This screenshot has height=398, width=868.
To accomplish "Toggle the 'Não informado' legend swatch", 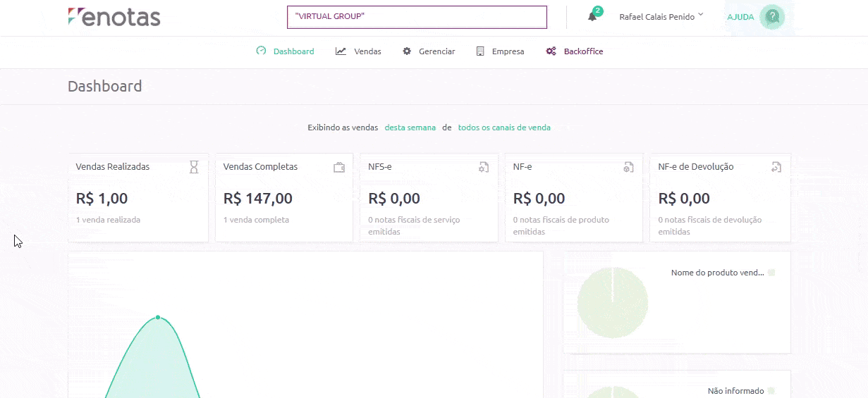I will [771, 390].
